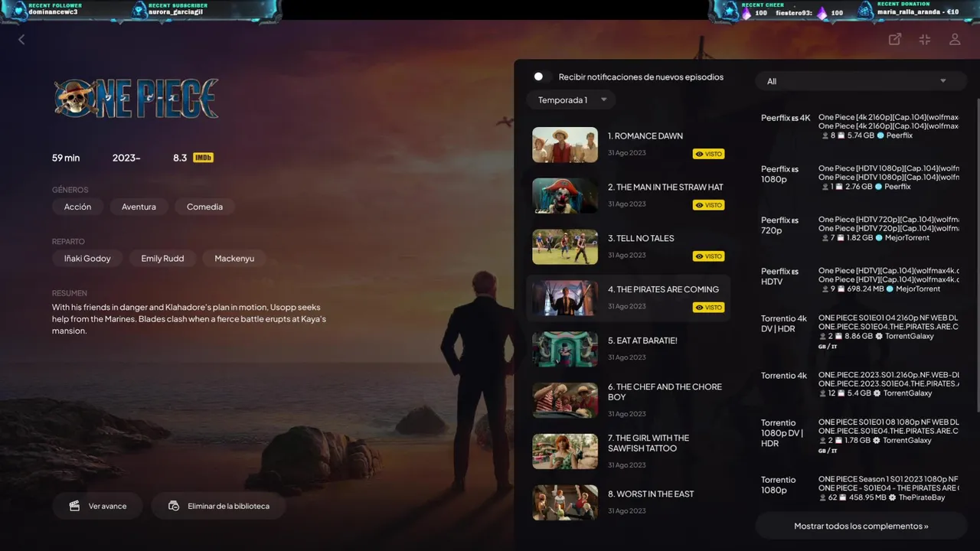Click cast member Iñaki Godoy
Screen dimensions: 980x551
click(x=87, y=259)
